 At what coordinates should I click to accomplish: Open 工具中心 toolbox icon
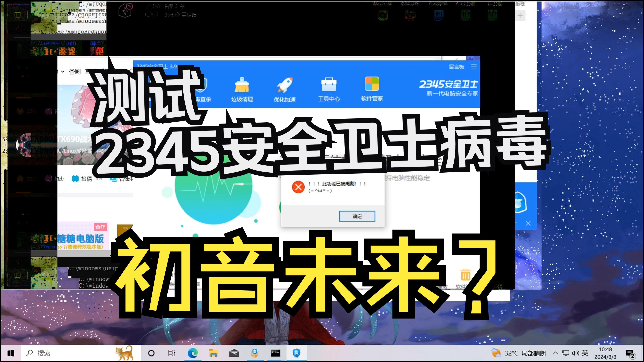[x=329, y=90]
